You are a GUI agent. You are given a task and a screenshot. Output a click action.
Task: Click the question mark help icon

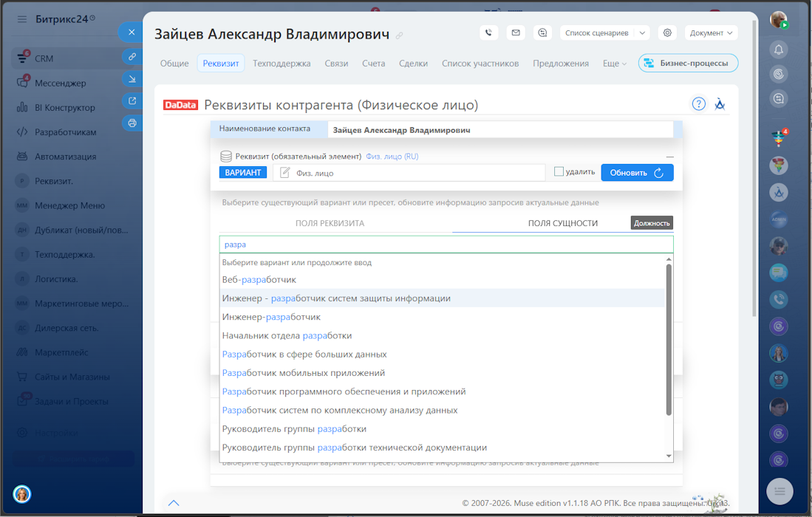click(698, 104)
